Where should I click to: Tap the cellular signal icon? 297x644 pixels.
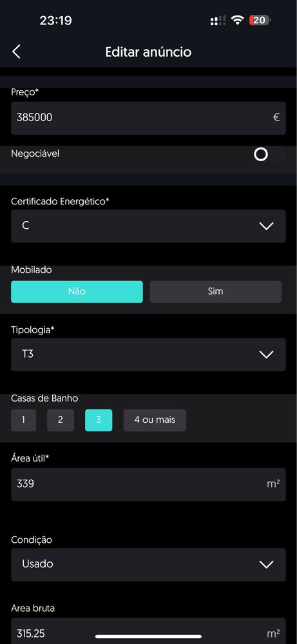[x=218, y=21]
